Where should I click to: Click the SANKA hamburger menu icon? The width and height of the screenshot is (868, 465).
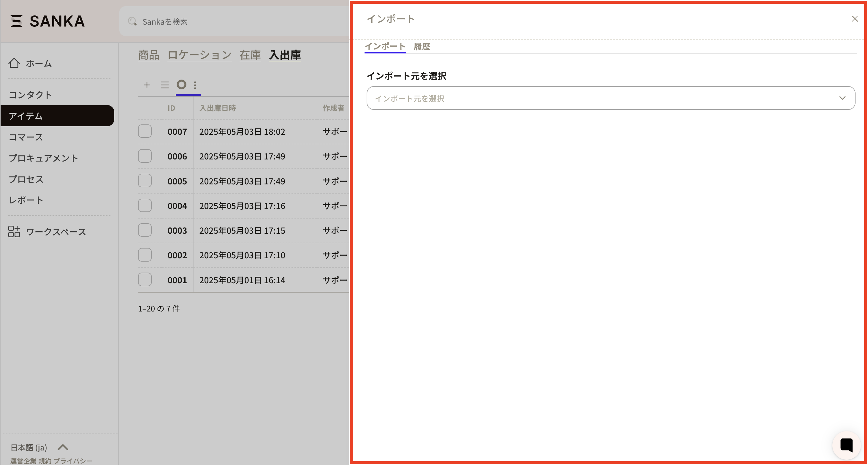[16, 21]
